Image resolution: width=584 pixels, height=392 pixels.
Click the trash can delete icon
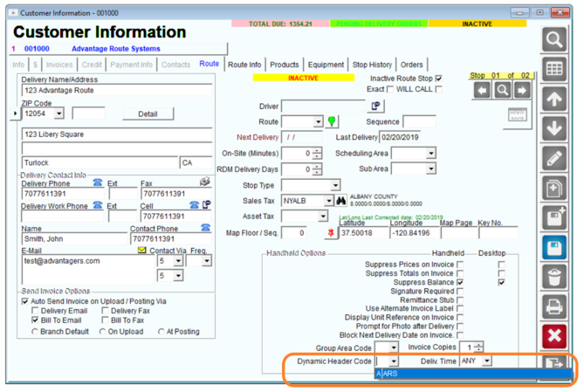click(x=554, y=278)
